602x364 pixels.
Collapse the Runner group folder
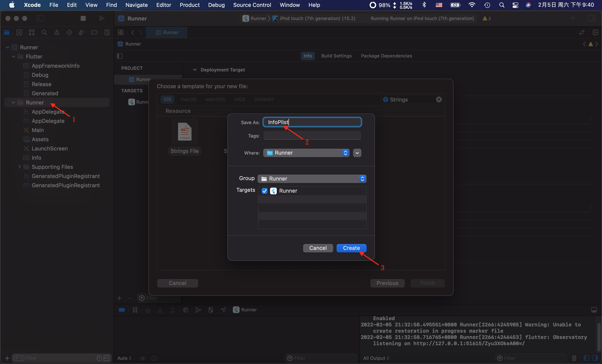click(13, 102)
